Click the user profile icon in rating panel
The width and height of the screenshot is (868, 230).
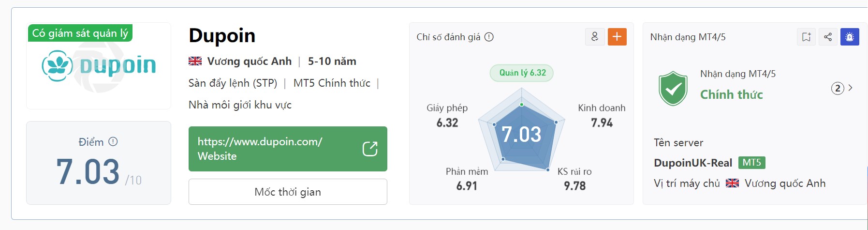(x=595, y=37)
